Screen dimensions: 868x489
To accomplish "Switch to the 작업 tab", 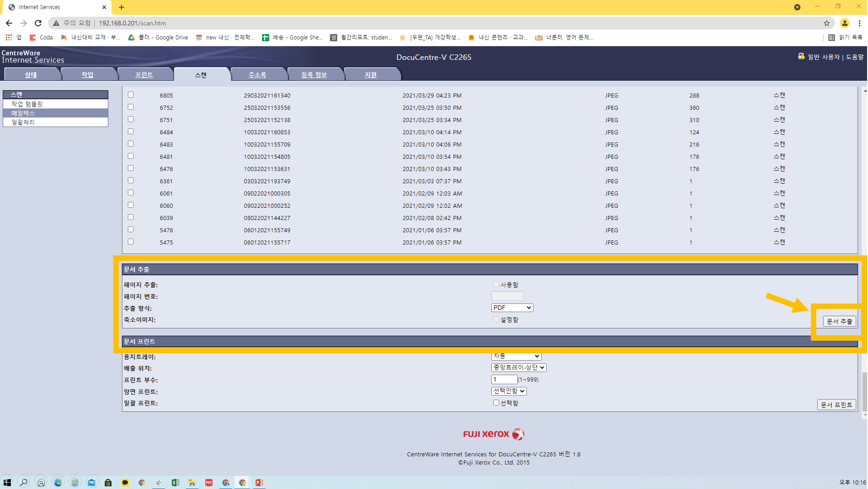I will coord(87,75).
